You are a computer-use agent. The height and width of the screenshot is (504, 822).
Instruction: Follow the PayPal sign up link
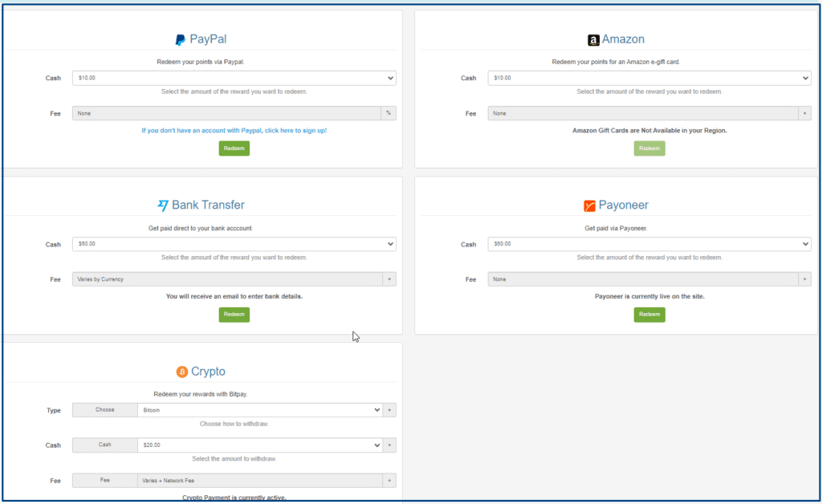click(234, 130)
